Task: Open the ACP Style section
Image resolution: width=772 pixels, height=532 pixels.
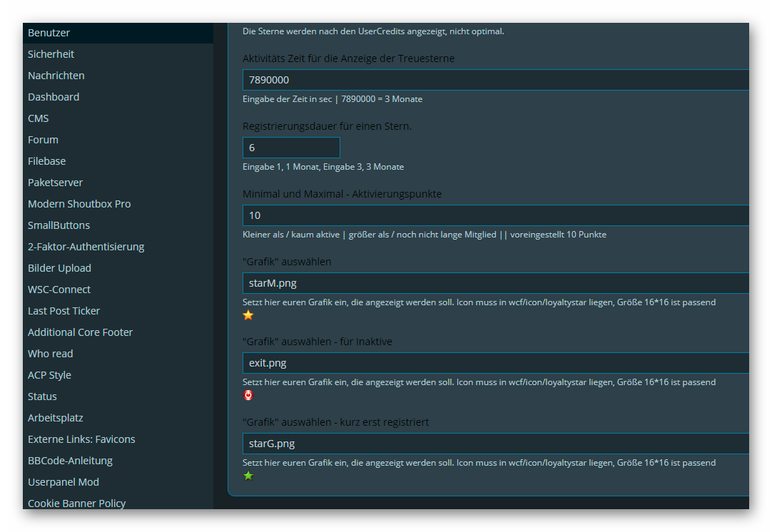Action: tap(49, 375)
